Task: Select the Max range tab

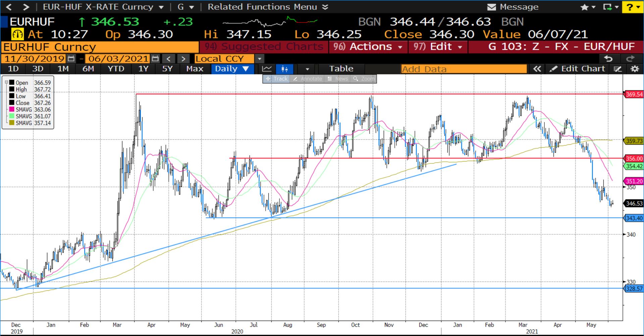Action: tap(195, 69)
